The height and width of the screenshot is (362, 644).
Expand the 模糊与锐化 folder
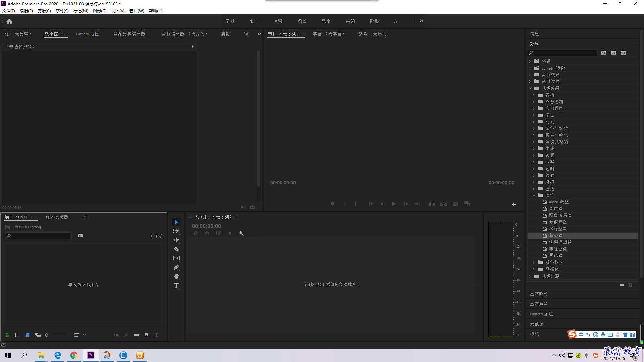pyautogui.click(x=534, y=135)
